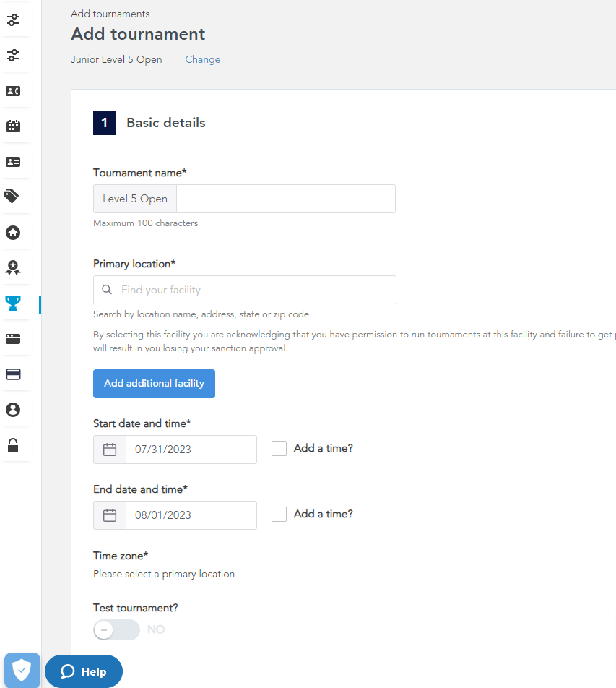
Task: Check Add a time for end date
Action: (x=279, y=515)
